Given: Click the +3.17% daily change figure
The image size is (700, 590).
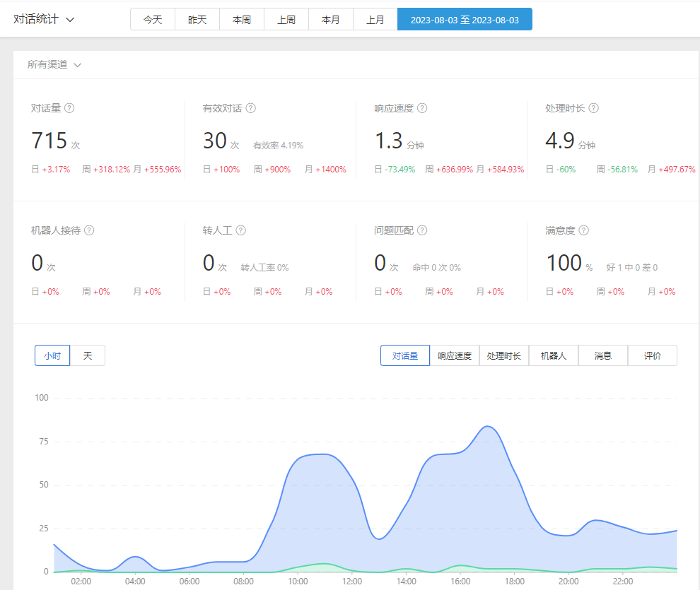Looking at the screenshot, I should tap(57, 170).
